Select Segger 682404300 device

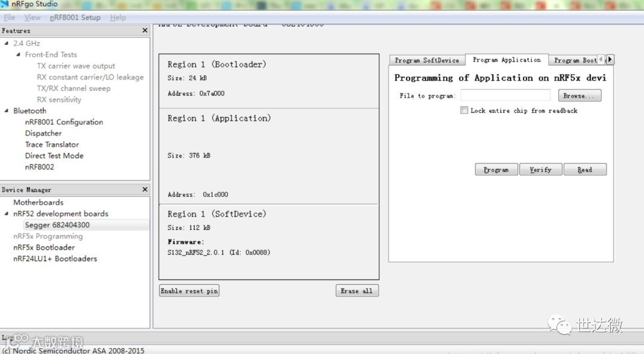(x=57, y=225)
